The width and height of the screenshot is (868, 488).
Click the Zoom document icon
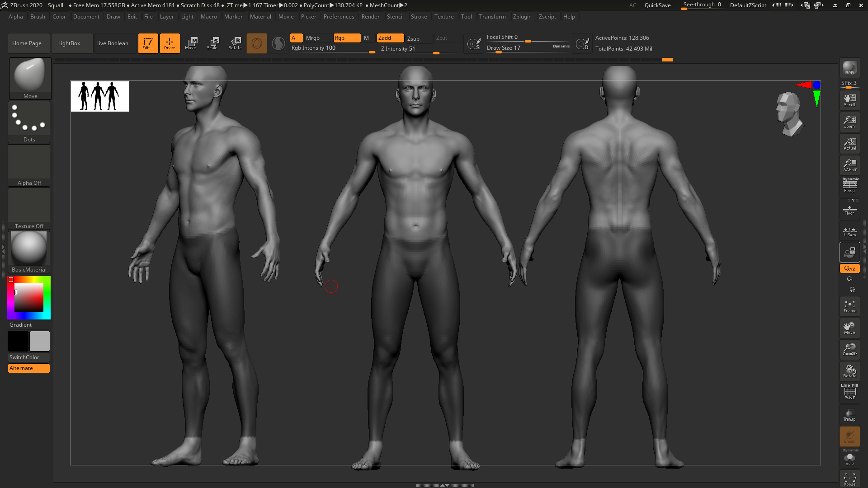(849, 122)
